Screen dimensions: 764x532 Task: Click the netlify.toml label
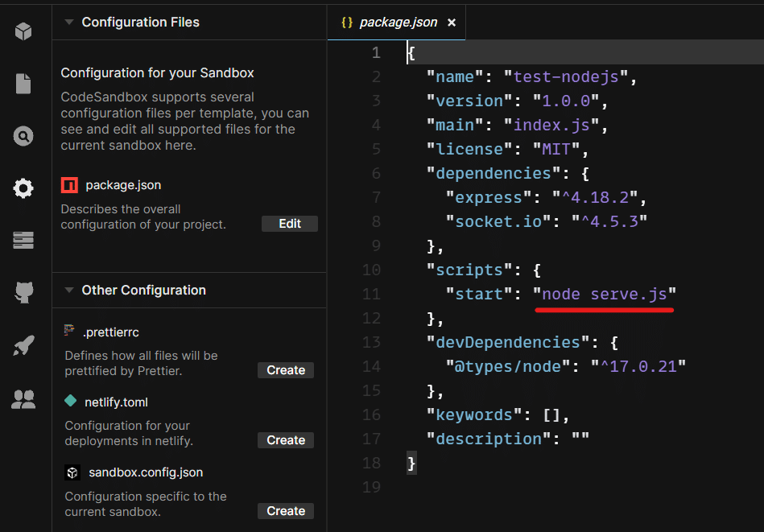pos(116,402)
